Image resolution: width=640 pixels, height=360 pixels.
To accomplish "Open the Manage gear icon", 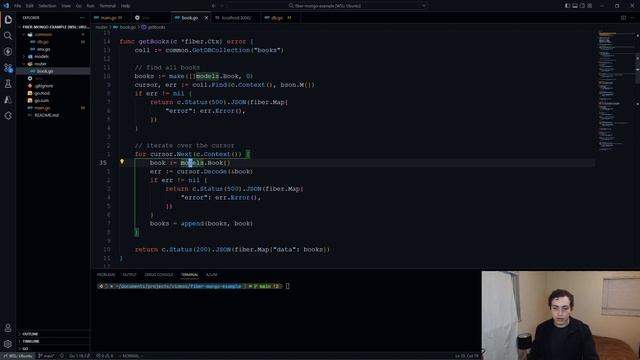I will 8,344.
